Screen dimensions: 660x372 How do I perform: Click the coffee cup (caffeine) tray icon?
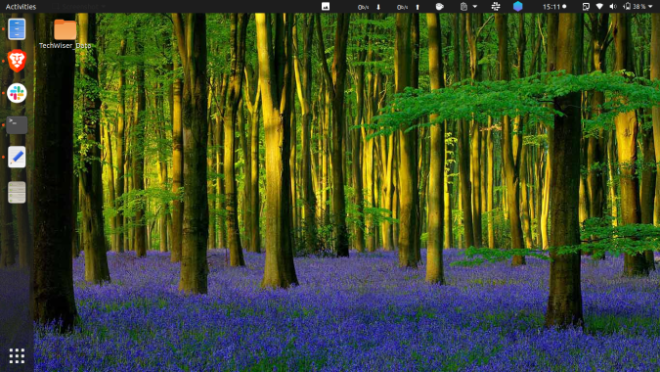pyautogui.click(x=439, y=6)
